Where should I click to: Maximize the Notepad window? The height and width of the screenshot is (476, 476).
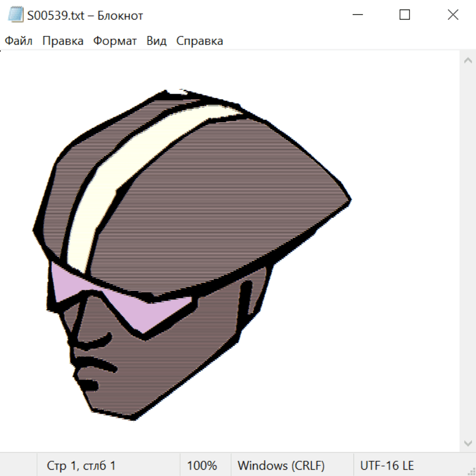[x=405, y=15]
